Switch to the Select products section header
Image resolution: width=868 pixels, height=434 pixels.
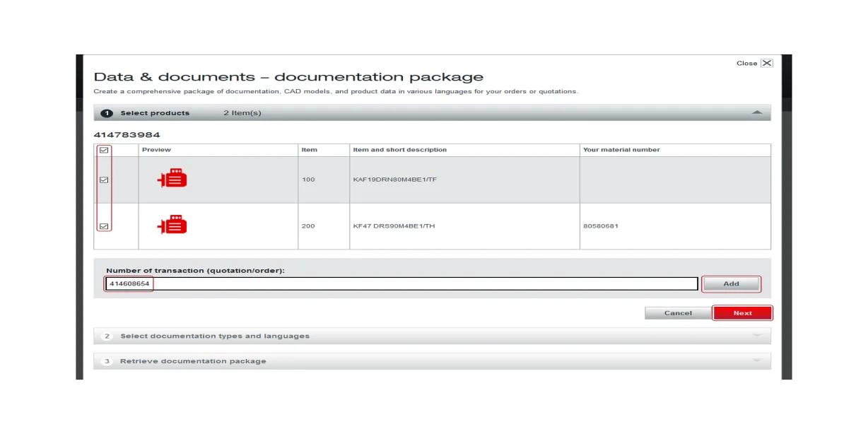pyautogui.click(x=156, y=112)
